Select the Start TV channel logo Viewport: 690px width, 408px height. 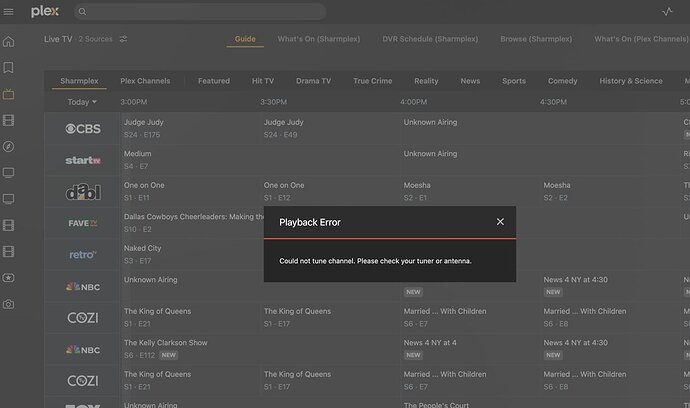83,160
